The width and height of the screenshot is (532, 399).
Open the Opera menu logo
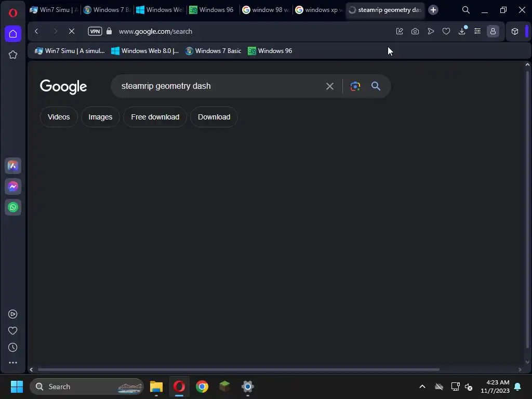pyautogui.click(x=13, y=13)
